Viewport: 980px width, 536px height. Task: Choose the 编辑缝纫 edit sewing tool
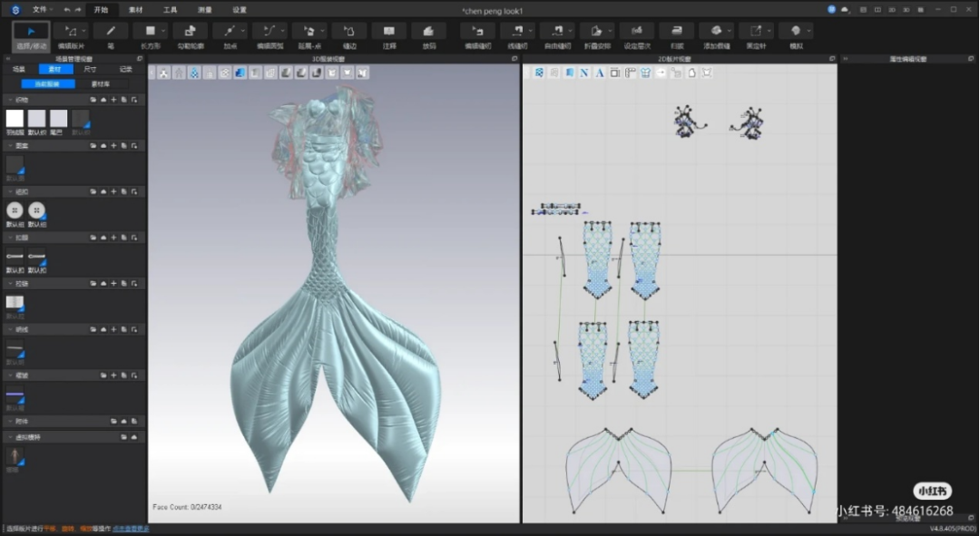(x=477, y=36)
